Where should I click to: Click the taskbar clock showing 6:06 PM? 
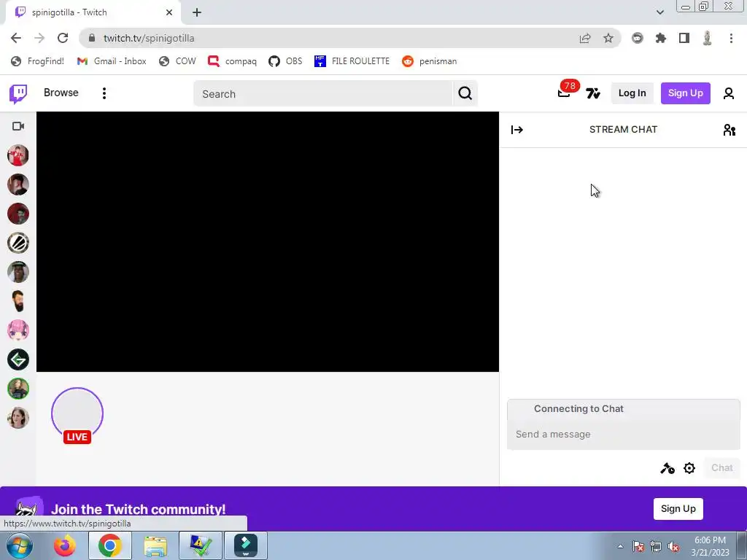pyautogui.click(x=710, y=546)
